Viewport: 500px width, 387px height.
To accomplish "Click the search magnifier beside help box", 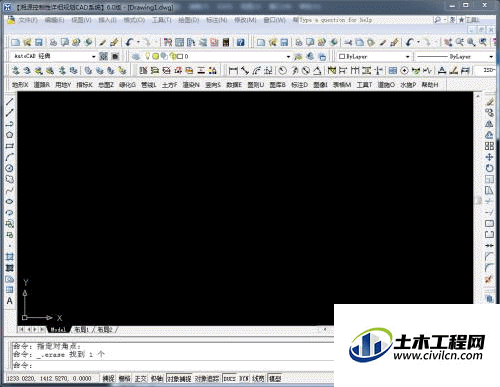I will pyautogui.click(x=437, y=20).
